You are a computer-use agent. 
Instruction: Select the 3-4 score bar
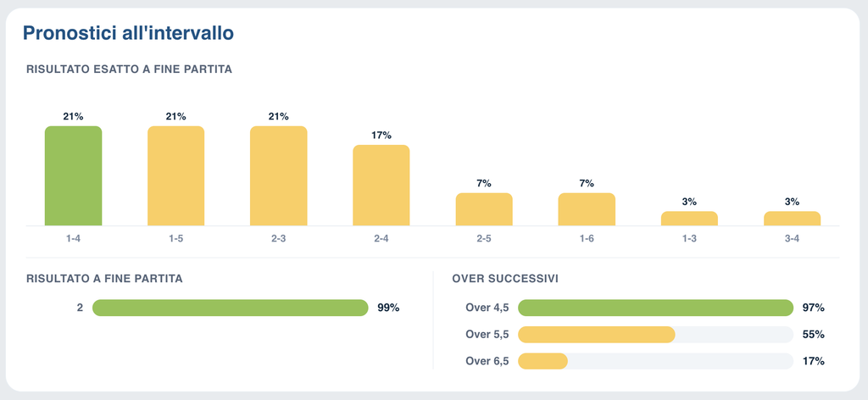793,219
